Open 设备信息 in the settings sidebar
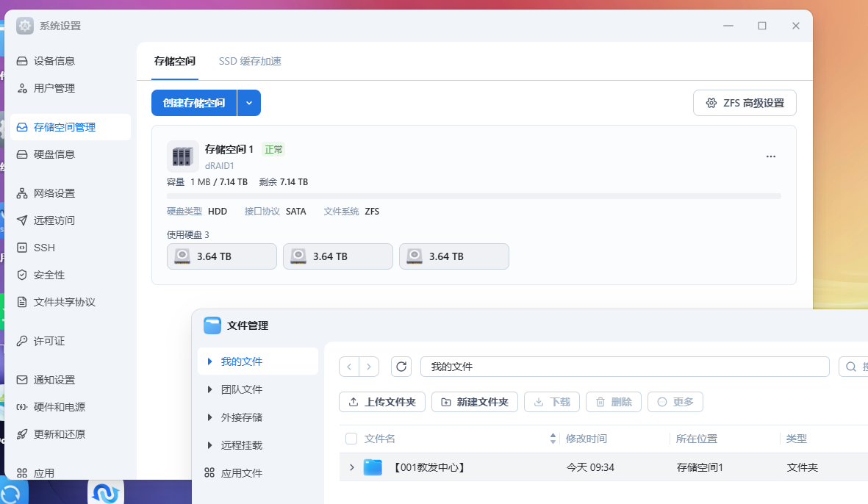868x504 pixels. pyautogui.click(x=54, y=61)
